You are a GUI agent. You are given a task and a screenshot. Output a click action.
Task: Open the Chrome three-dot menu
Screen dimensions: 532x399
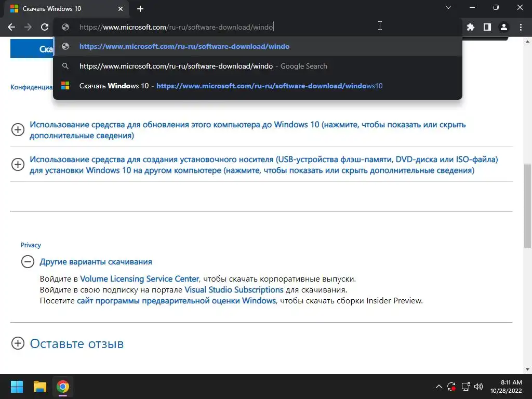pyautogui.click(x=521, y=27)
